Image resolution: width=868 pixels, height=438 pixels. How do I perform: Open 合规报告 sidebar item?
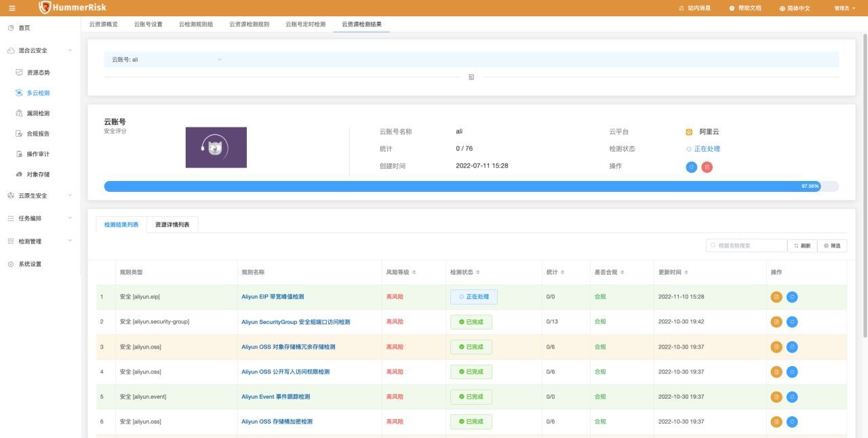pos(33,134)
